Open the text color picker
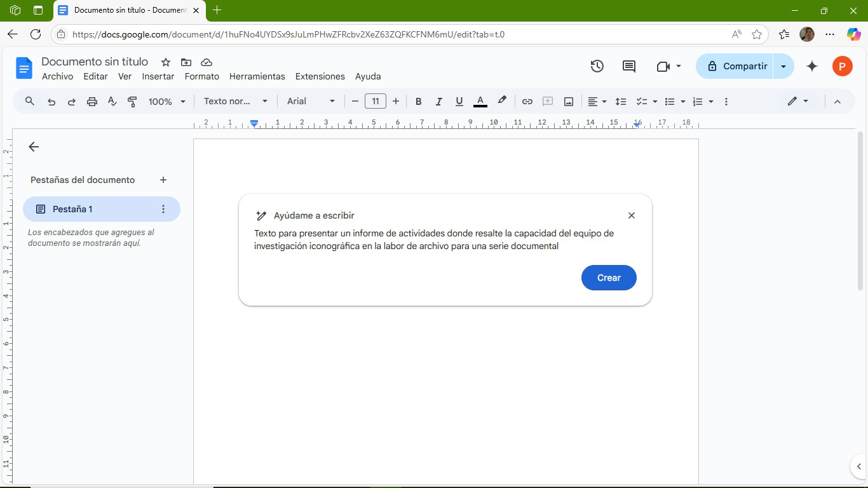868x488 pixels. coord(480,102)
